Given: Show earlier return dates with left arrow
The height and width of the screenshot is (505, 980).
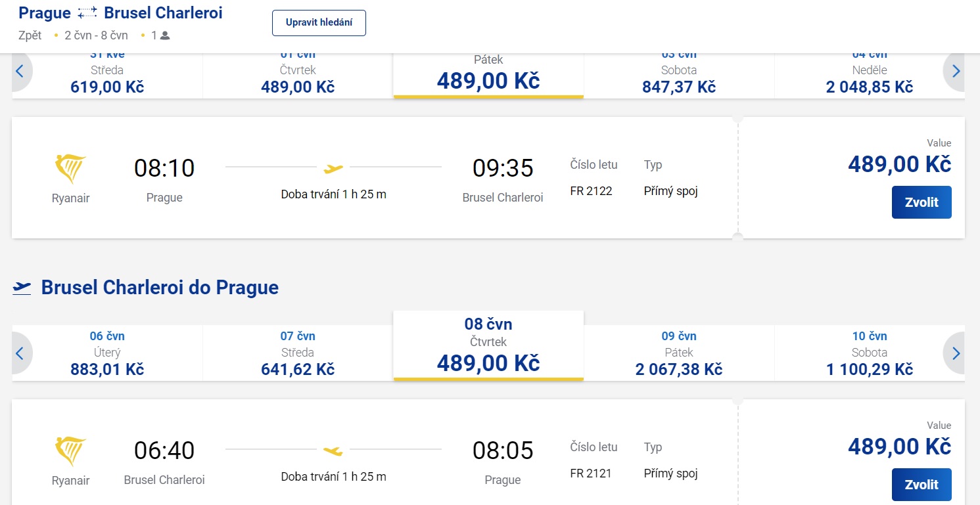Looking at the screenshot, I should pyautogui.click(x=20, y=354).
